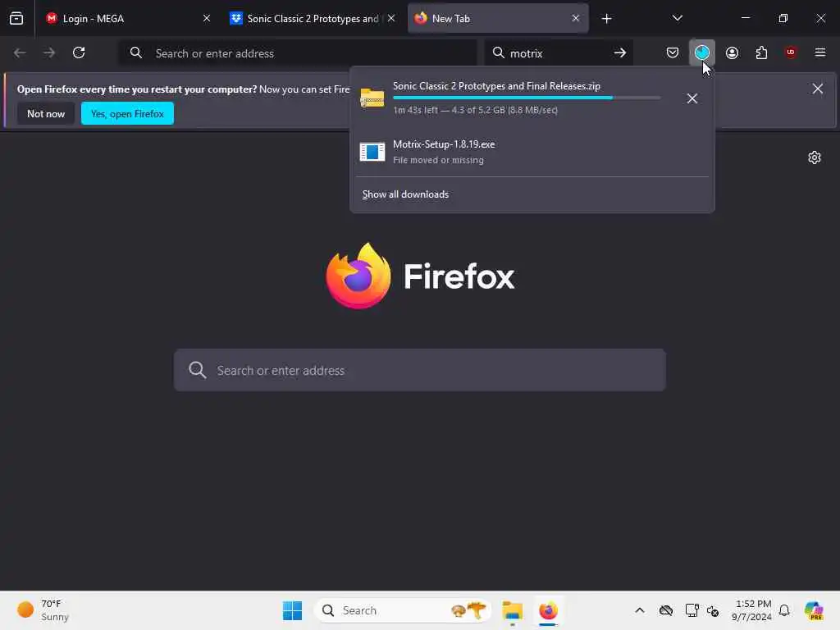Click the zip download progress bar
The image size is (840, 630).
point(527,98)
